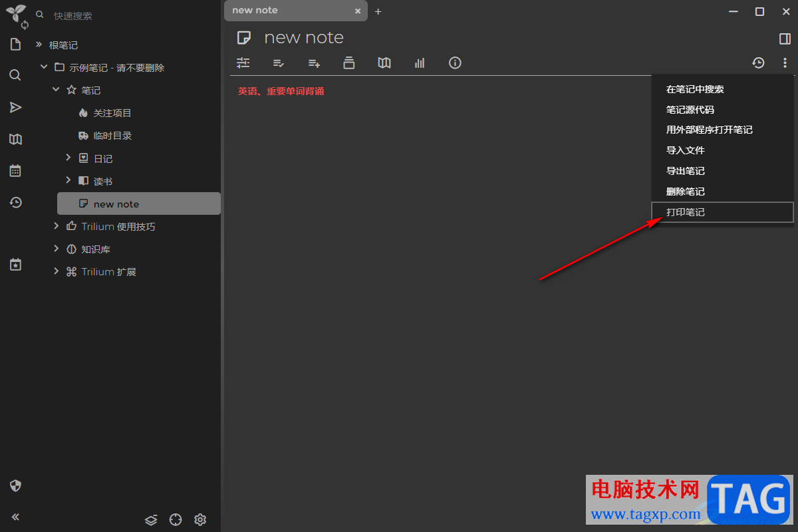Open note revisions history icon
The image size is (798, 532).
tap(758, 63)
